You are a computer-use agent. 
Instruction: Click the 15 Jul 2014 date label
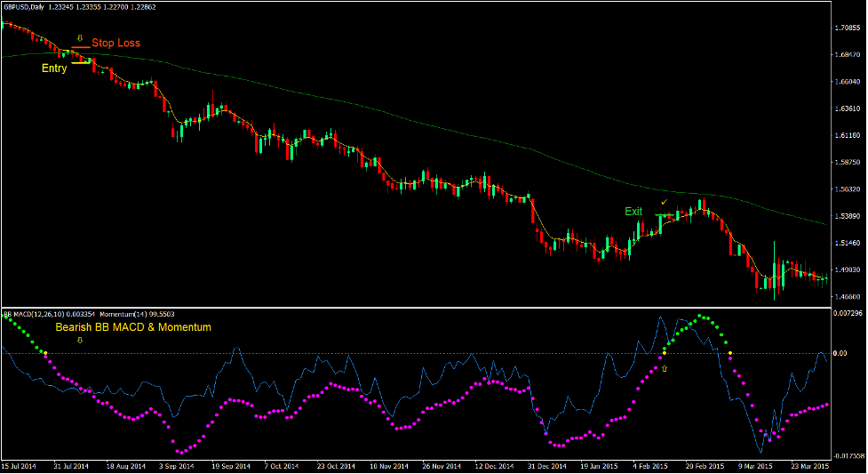coord(19,466)
